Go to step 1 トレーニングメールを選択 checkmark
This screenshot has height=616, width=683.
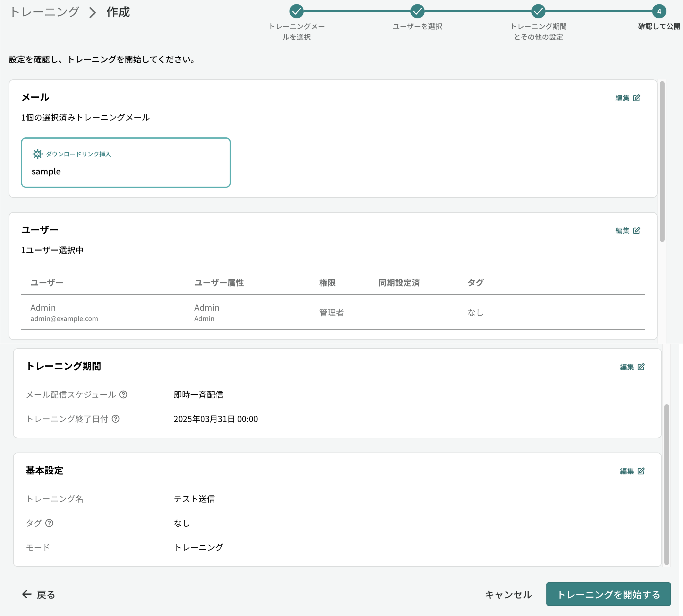[x=296, y=11]
